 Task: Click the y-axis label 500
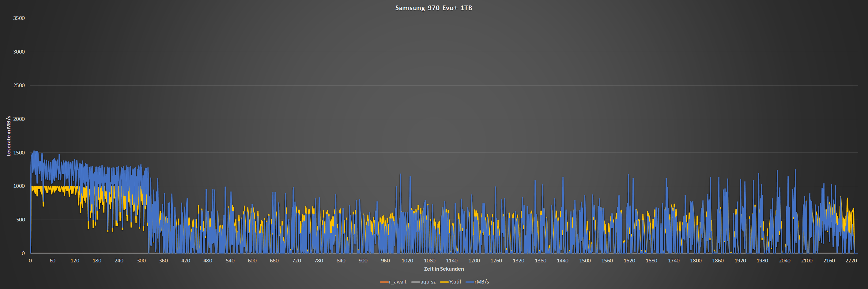click(x=21, y=220)
